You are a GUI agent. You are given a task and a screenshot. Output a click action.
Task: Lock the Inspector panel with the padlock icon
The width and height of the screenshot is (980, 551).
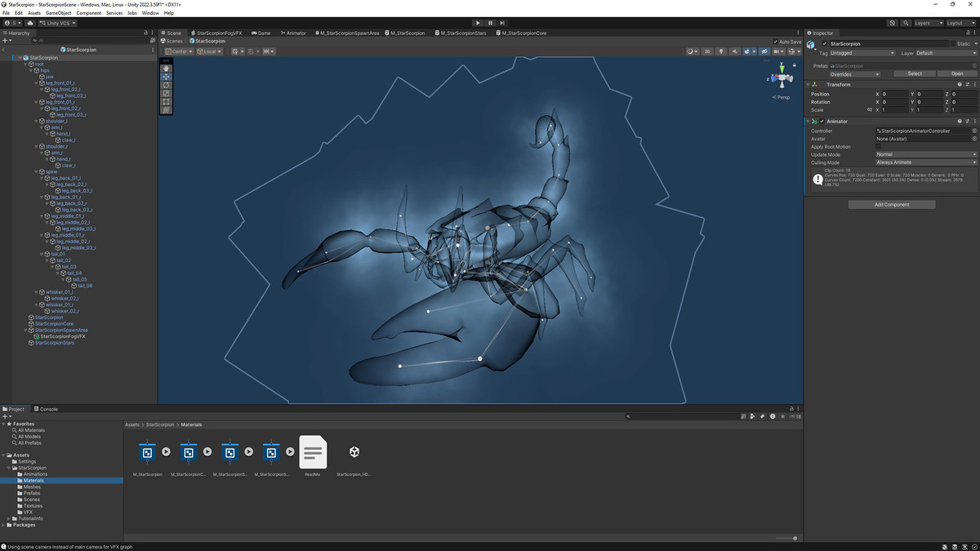[967, 33]
